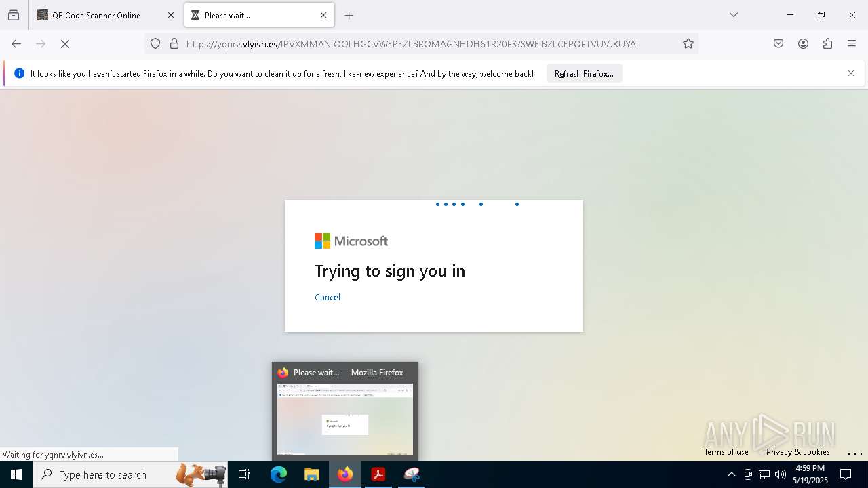Open the tracking protection shield icon
868x488 pixels.
(x=155, y=43)
